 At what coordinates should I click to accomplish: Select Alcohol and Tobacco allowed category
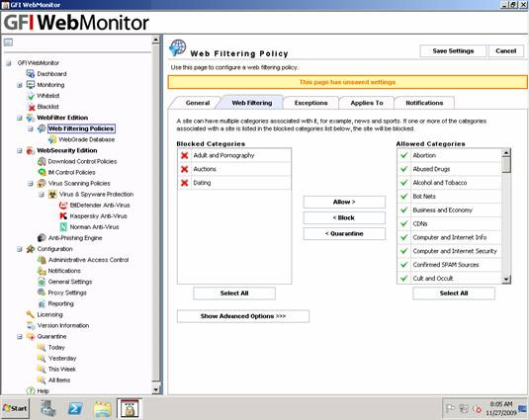click(449, 183)
